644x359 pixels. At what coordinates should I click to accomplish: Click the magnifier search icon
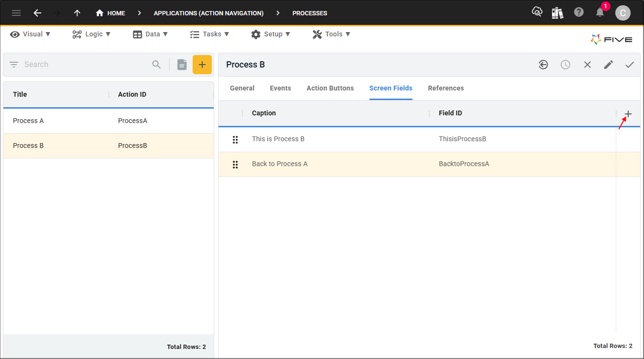(157, 64)
